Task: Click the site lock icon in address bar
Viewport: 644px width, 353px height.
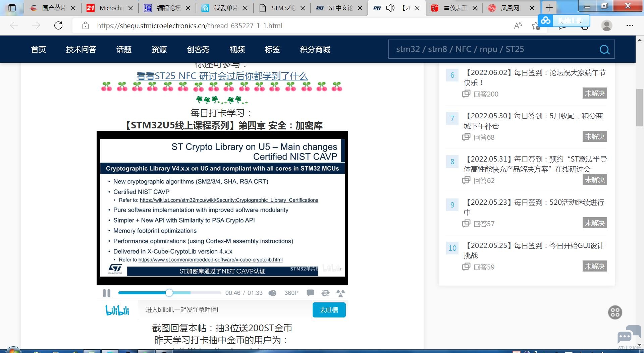Action: 86,25
